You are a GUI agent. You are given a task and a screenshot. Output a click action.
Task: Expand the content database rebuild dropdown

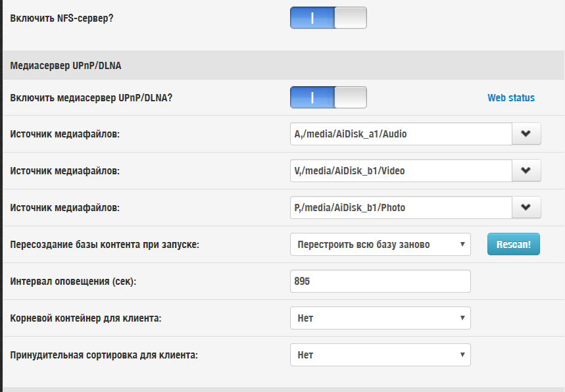(x=380, y=244)
